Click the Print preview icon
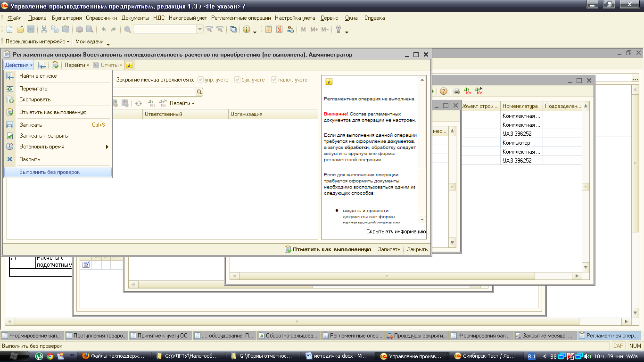This screenshot has width=644, height=362. coord(90,29)
